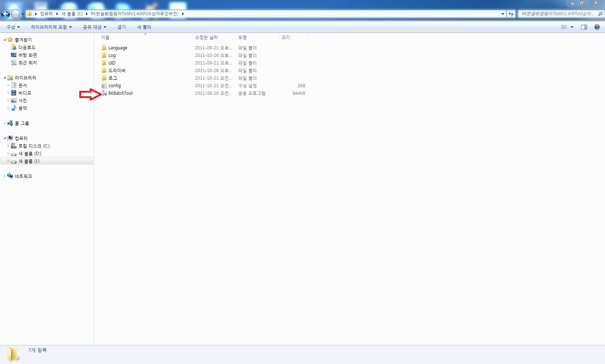Select the Language folder icon
Screen dimensions: 605x364
coord(104,48)
